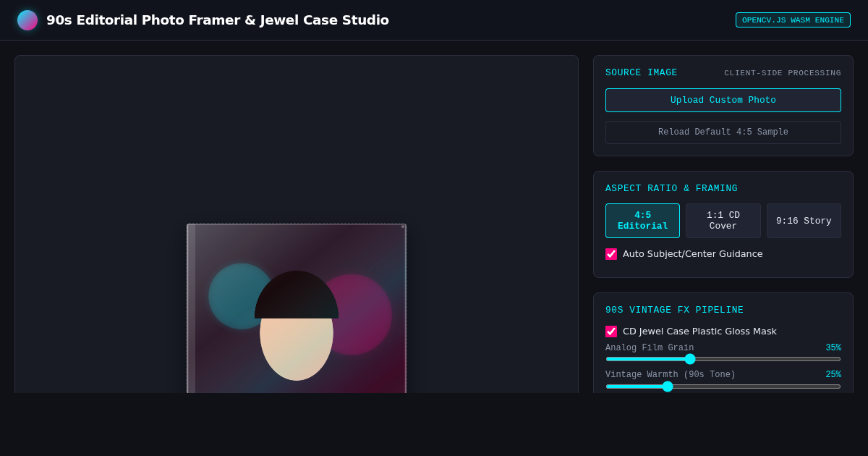Adjust the Vintage Warmth slider
Image resolution: width=868 pixels, height=456 pixels.
[x=723, y=387]
